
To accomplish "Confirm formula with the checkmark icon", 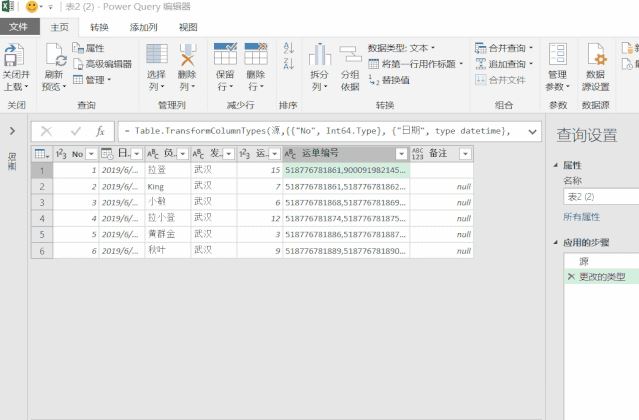I will (x=75, y=131).
